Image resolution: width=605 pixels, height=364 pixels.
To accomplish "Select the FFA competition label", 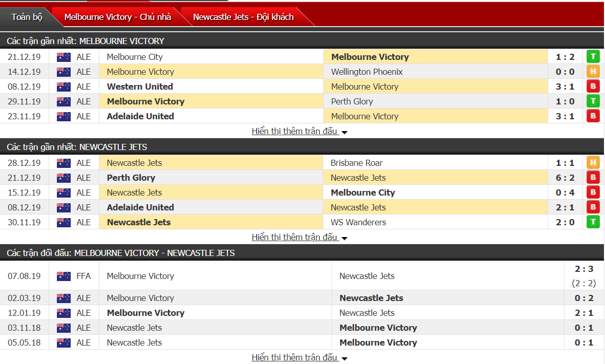I will pyautogui.click(x=84, y=276).
